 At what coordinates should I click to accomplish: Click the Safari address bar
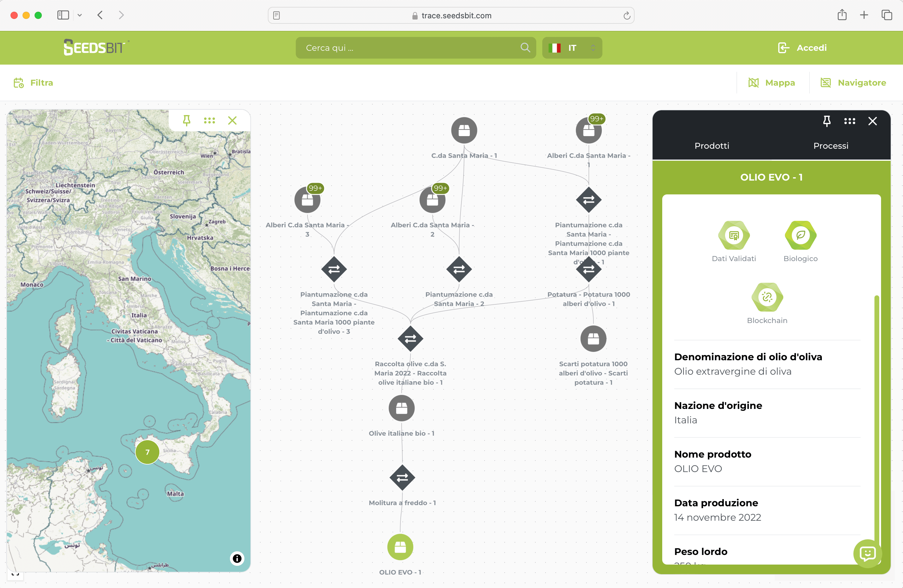tap(451, 15)
